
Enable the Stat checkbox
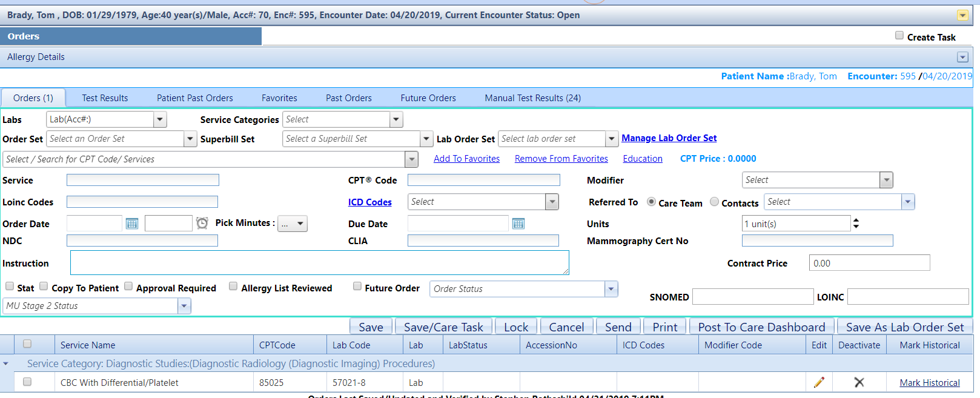[10, 287]
